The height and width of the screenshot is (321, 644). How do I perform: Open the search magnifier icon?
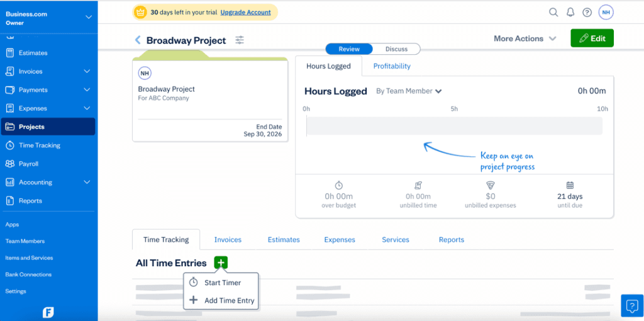click(x=553, y=13)
